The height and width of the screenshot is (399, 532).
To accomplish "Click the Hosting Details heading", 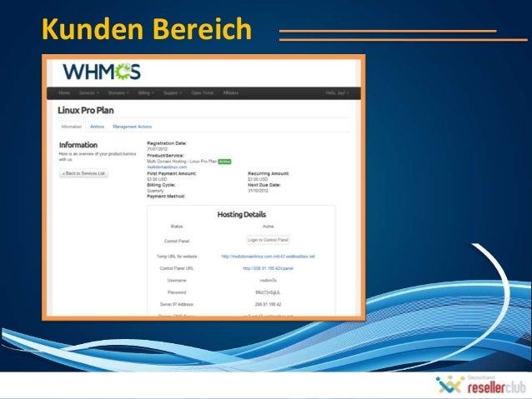I will [x=242, y=214].
